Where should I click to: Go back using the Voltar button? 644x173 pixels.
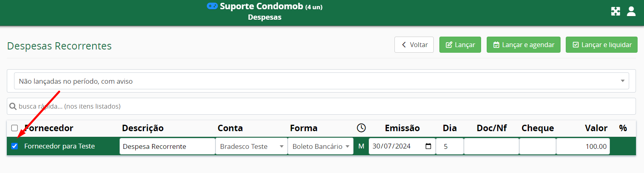tap(414, 45)
